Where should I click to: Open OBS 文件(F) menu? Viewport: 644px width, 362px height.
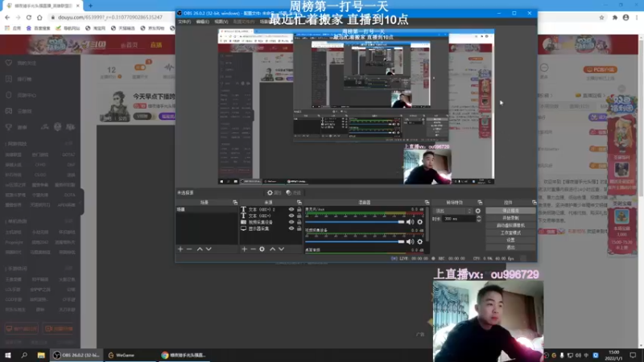184,22
